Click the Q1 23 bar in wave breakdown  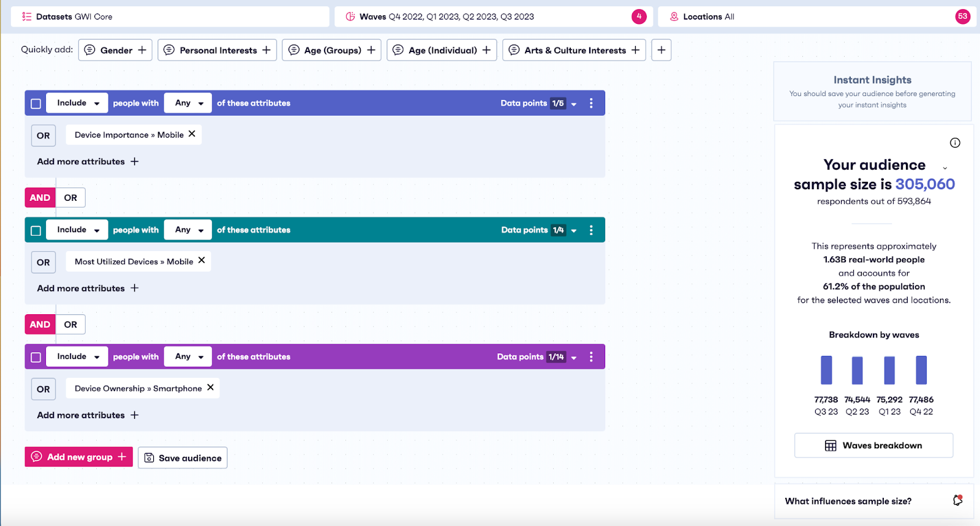(889, 370)
